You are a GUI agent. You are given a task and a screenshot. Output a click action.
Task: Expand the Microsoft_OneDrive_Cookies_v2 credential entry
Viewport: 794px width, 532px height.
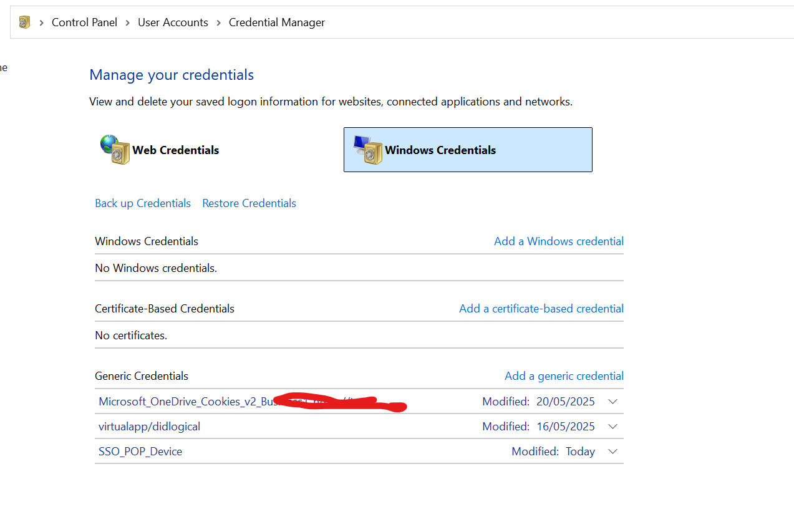[612, 401]
